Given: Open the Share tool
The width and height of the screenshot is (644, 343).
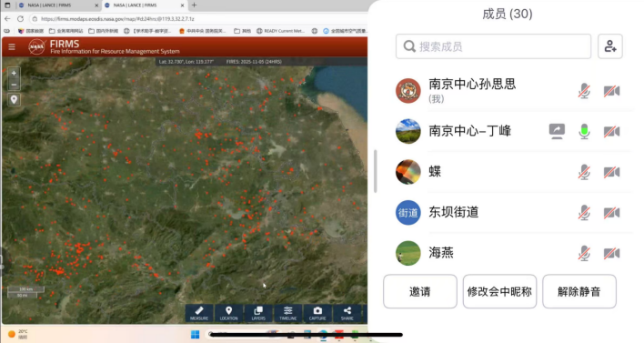Looking at the screenshot, I should (347, 313).
